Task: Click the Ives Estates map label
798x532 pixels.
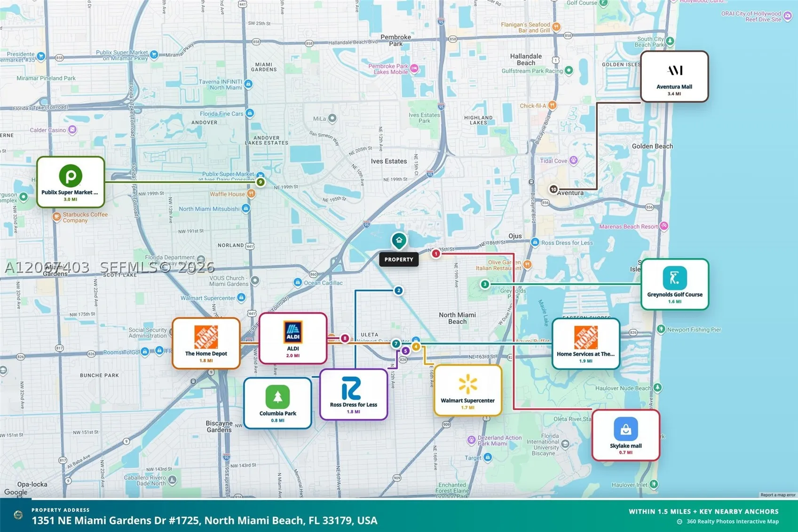Action: (x=389, y=161)
